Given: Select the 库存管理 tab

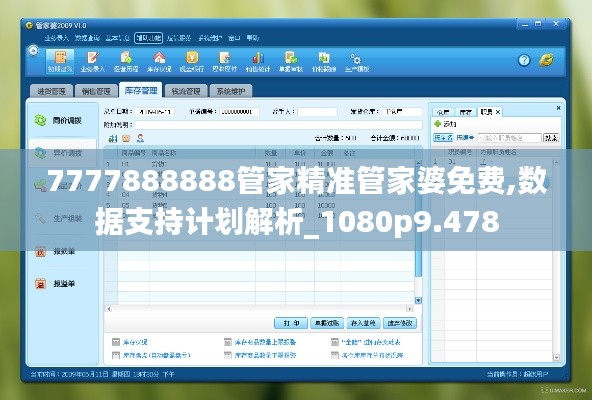Looking at the screenshot, I should point(141,90).
